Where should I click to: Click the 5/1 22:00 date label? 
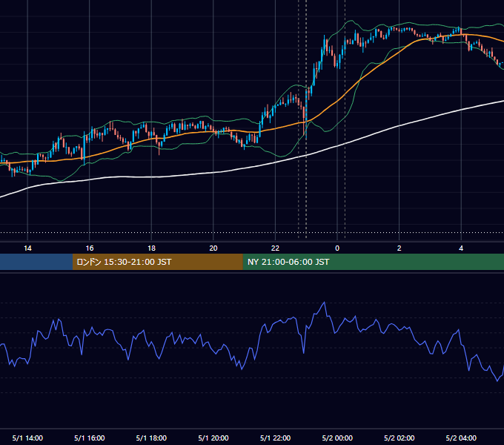275,438
